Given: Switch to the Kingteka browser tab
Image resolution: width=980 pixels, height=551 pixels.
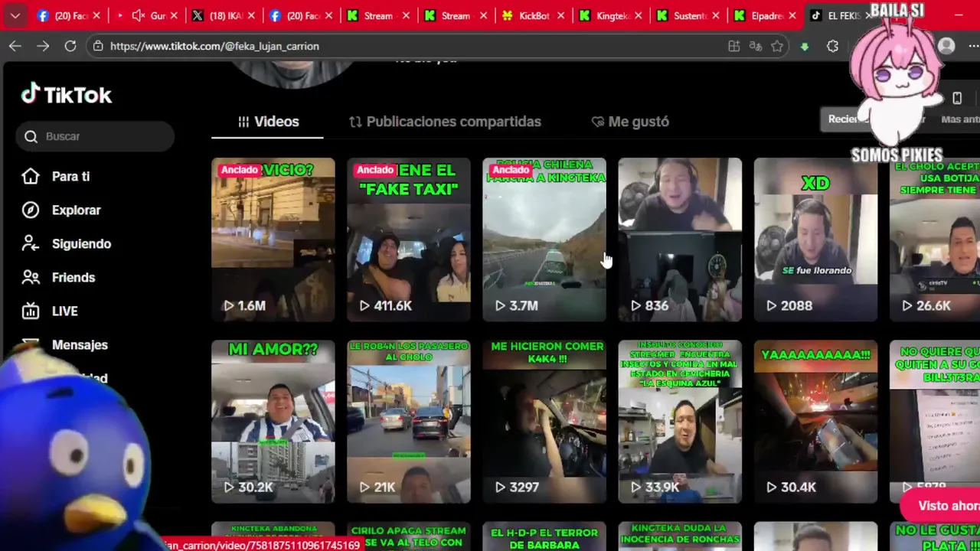Looking at the screenshot, I should point(610,15).
